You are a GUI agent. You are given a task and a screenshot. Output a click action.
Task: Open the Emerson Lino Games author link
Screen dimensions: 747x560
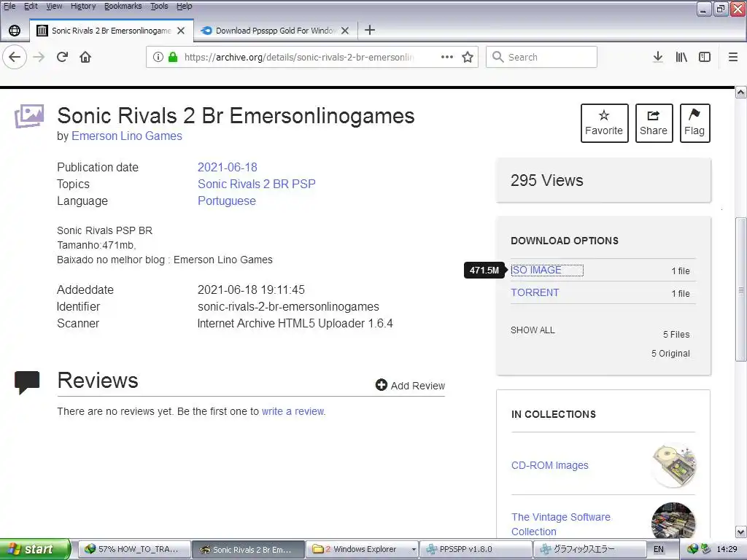point(127,136)
